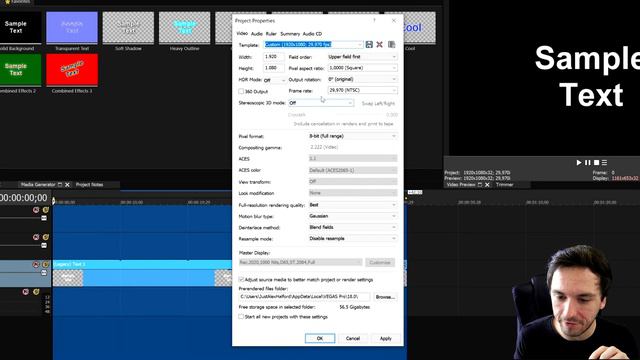The width and height of the screenshot is (640, 360).
Task: Click Browse for prerendered files folder
Action: click(x=385, y=297)
